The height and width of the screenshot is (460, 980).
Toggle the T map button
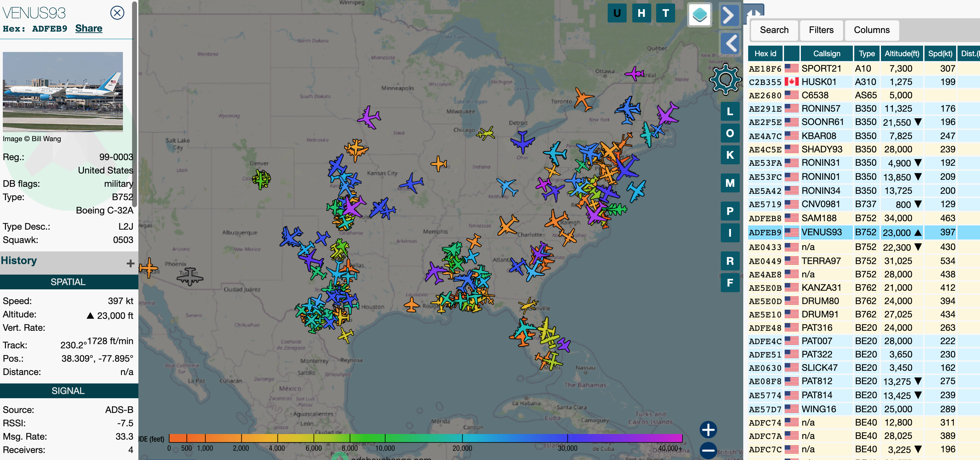coord(665,13)
